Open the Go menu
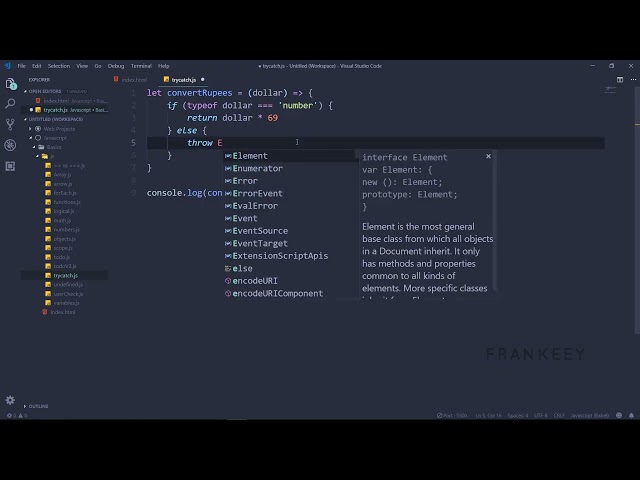640x480 pixels. tap(98, 66)
